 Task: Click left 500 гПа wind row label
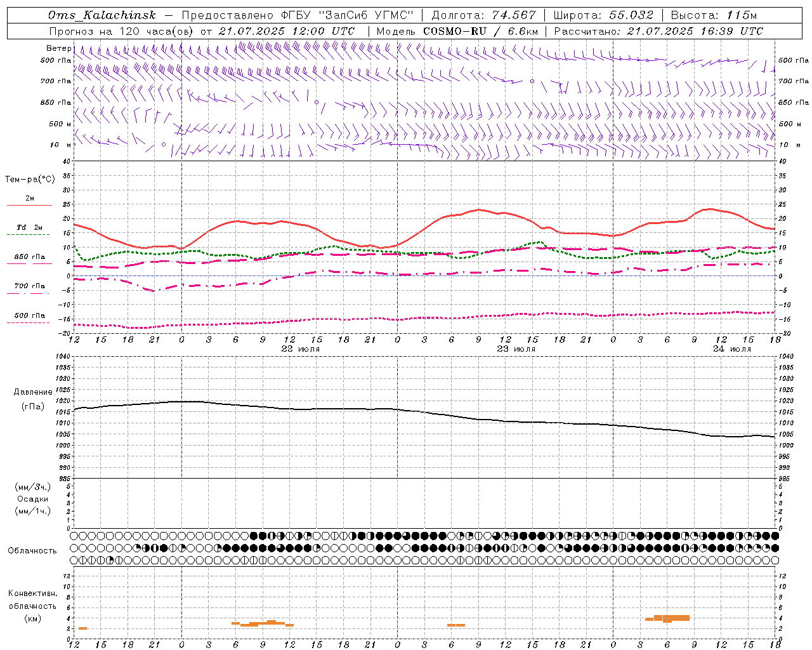tap(56, 60)
